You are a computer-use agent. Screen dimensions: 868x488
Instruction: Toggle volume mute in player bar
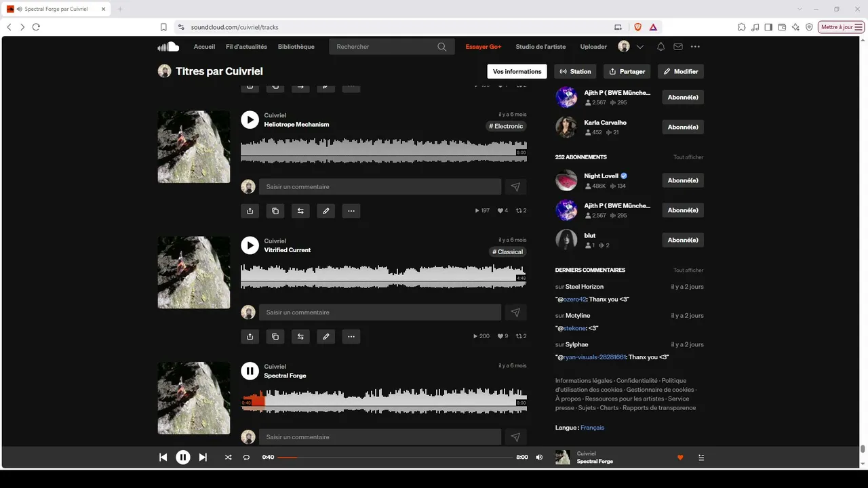(x=539, y=457)
